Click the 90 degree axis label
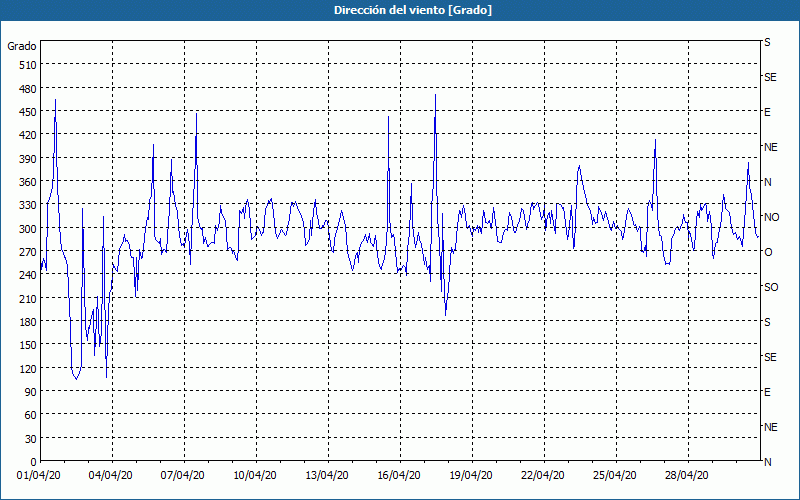The image size is (800, 500). point(31,392)
